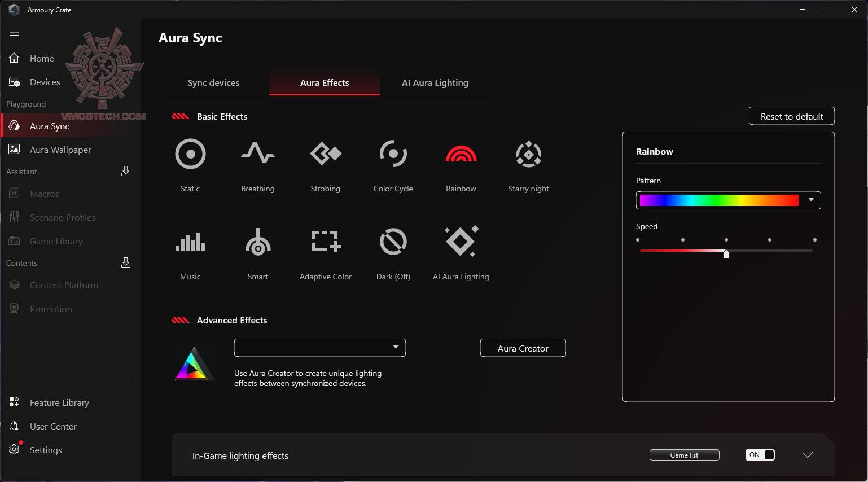Select the Smart effect icon
868x482 pixels.
click(x=258, y=242)
